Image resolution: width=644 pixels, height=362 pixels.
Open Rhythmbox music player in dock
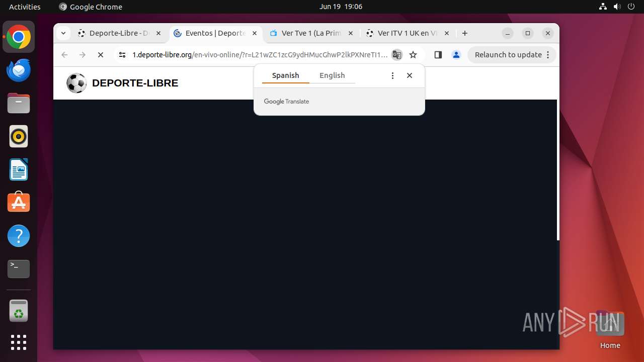click(19, 137)
